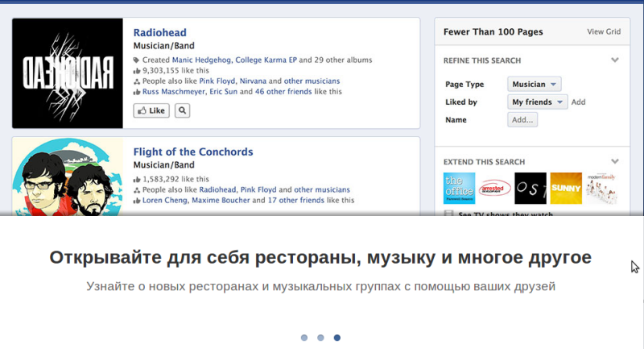Click the Name Add... field
Viewport: 644px width, 349px height.
pos(522,120)
